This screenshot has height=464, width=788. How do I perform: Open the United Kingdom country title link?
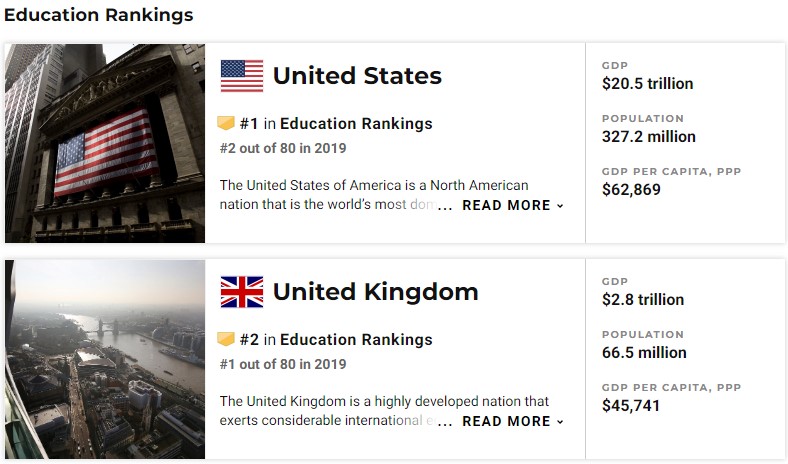coord(375,292)
